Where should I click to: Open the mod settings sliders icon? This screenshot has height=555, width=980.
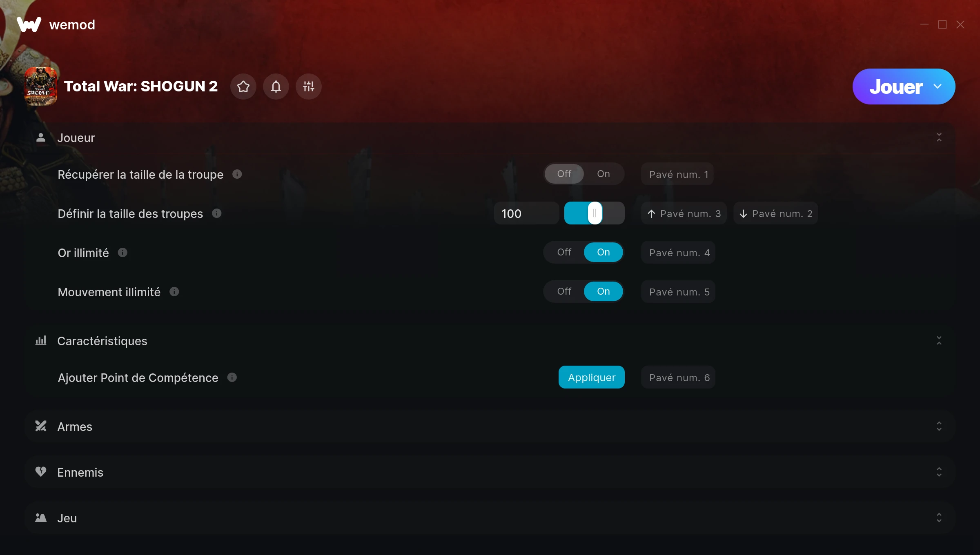tap(309, 87)
